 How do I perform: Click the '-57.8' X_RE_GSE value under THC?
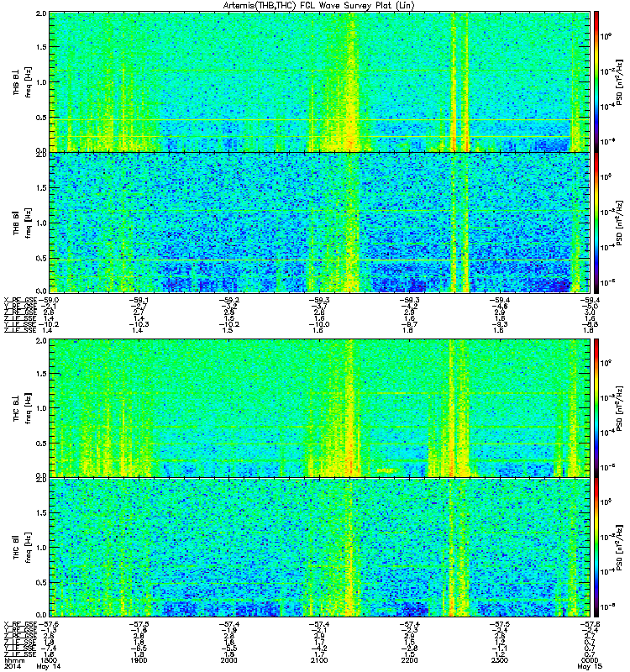(590, 624)
